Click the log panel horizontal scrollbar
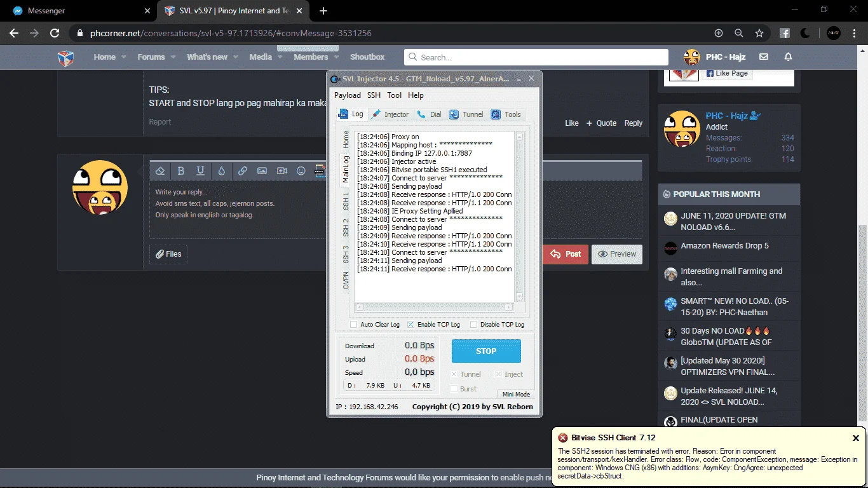868x488 pixels. click(x=434, y=307)
